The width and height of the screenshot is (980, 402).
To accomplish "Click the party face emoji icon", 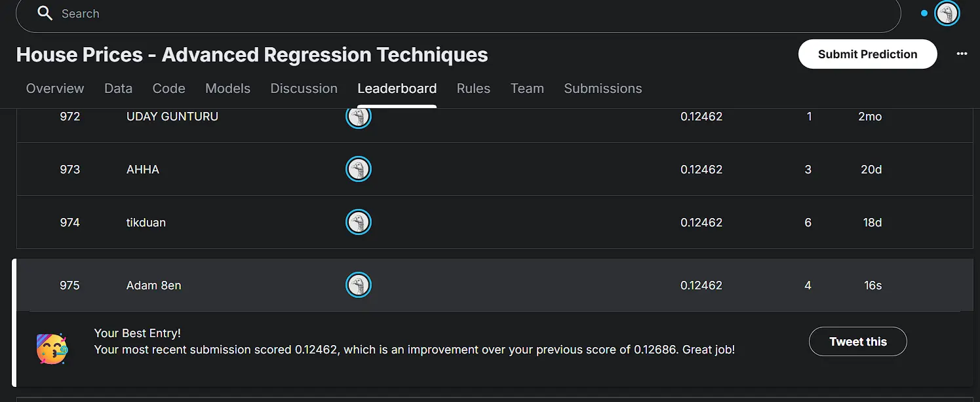I will pos(52,348).
